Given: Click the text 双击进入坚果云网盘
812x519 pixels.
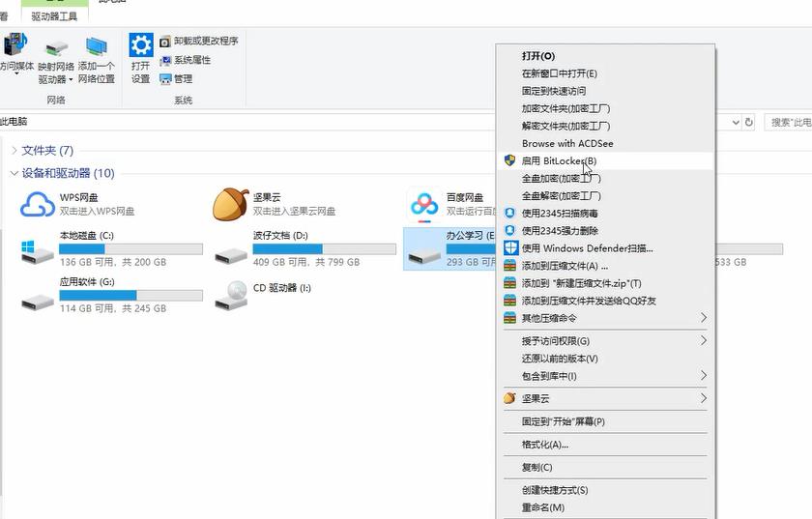Looking at the screenshot, I should click(294, 212).
